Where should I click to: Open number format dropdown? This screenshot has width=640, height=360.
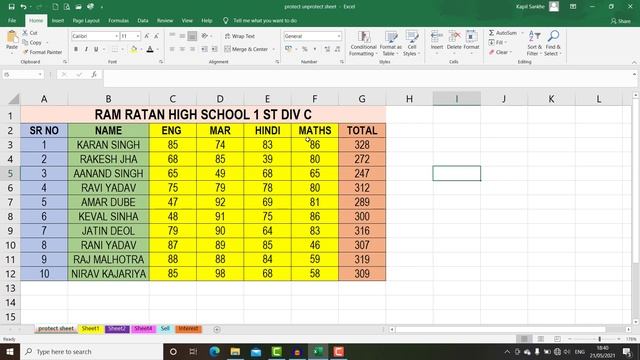point(338,36)
